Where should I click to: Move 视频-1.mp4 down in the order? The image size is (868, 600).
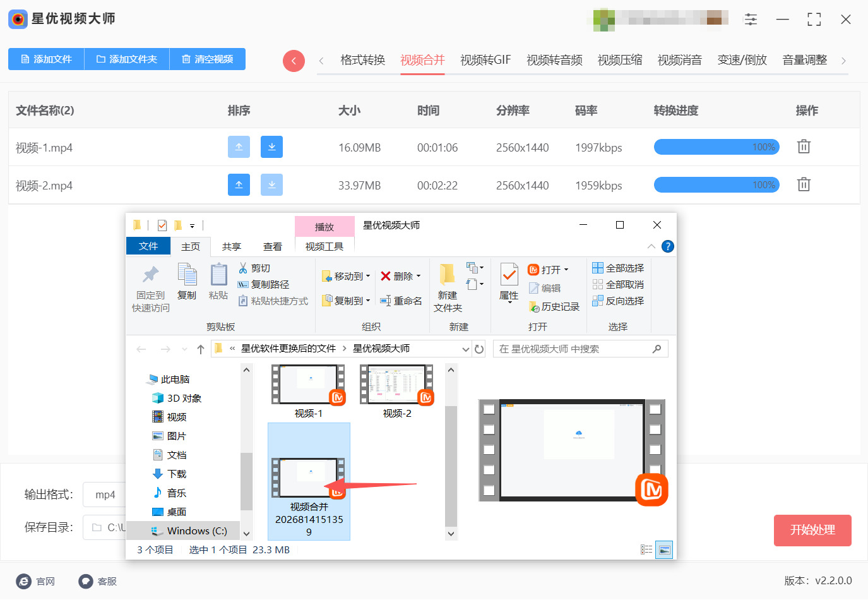click(x=271, y=147)
